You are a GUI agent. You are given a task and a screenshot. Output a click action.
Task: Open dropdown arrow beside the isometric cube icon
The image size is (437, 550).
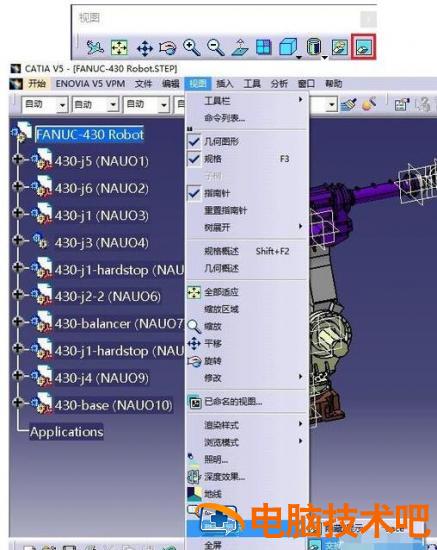(x=299, y=57)
